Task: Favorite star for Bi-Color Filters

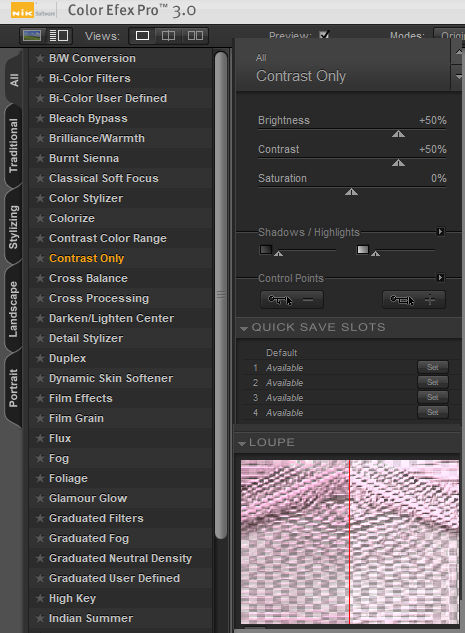Action: (40, 78)
